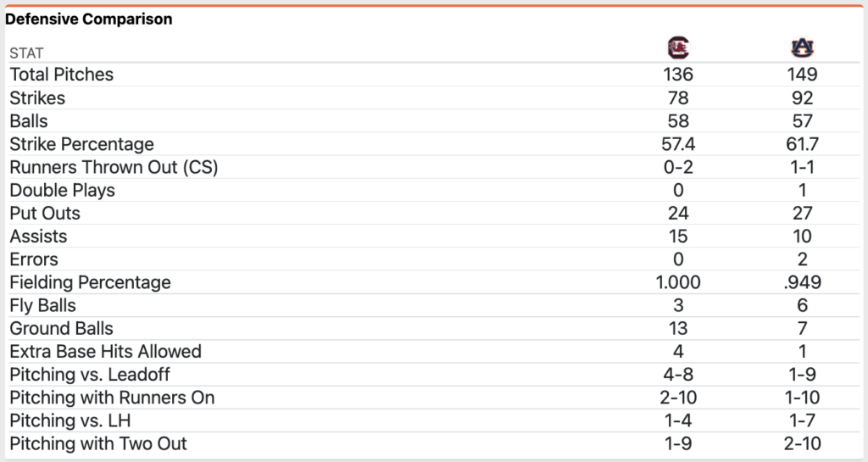
Task: Click the Pitching with Runners On label
Action: coord(112,398)
